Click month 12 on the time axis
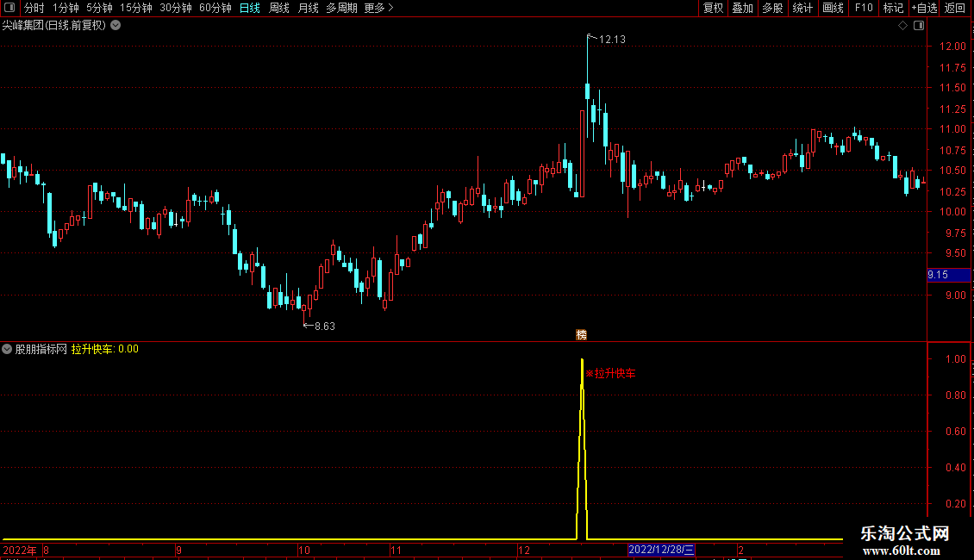 [x=524, y=550]
